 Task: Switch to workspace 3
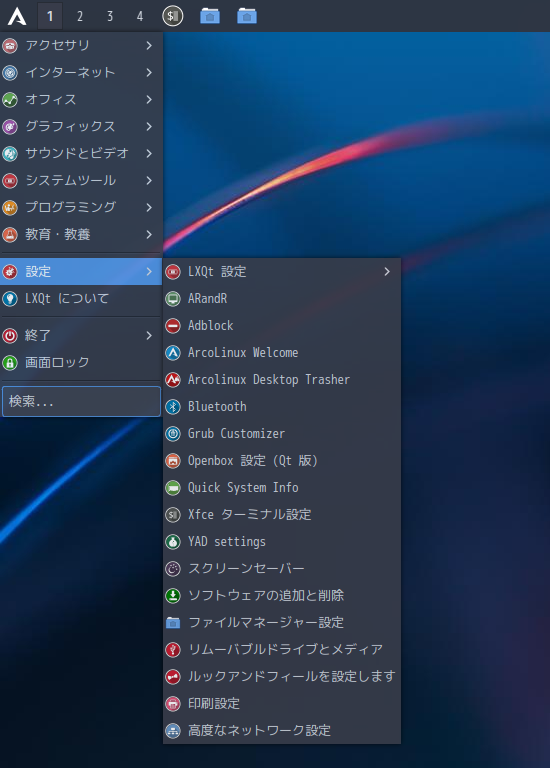[x=110, y=16]
